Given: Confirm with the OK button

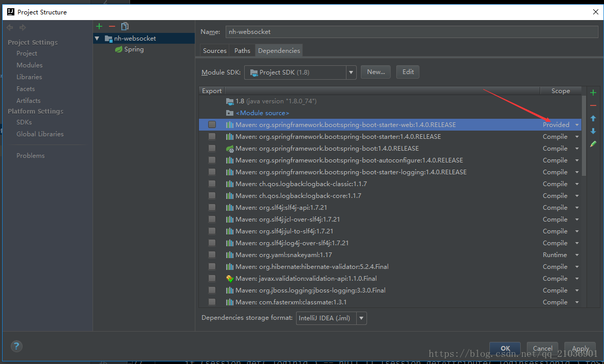Looking at the screenshot, I should 505,348.
